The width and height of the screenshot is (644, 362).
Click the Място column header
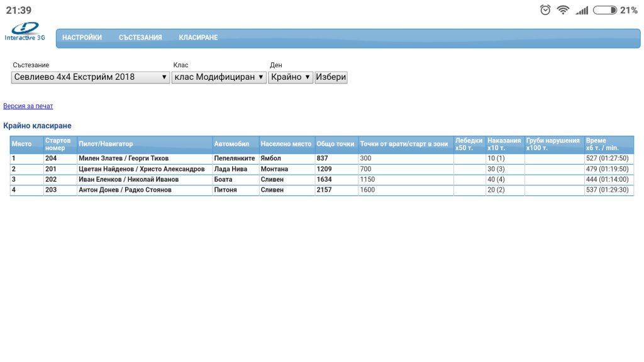pos(26,144)
